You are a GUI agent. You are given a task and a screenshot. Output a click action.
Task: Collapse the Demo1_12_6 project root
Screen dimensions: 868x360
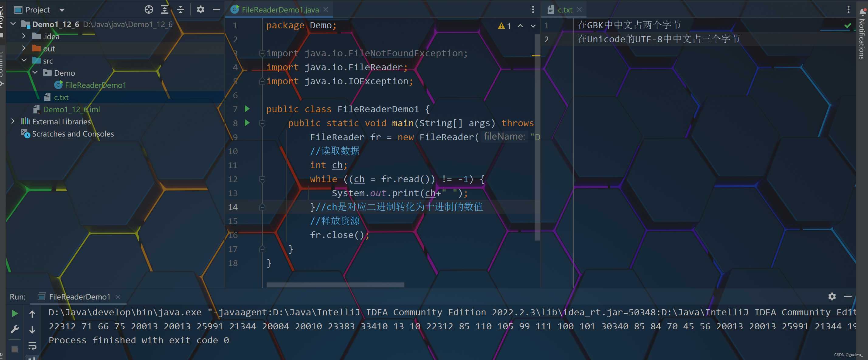coord(13,24)
